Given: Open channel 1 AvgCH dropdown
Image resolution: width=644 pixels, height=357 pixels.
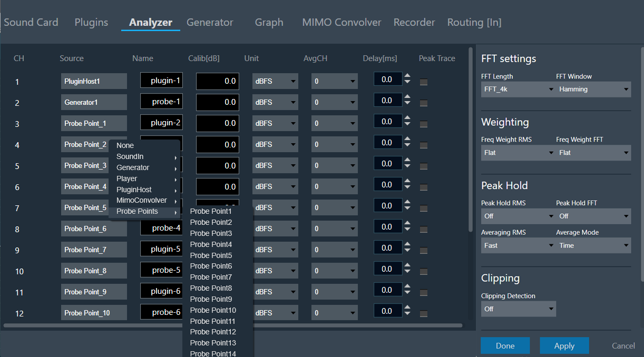Looking at the screenshot, I should coord(335,81).
